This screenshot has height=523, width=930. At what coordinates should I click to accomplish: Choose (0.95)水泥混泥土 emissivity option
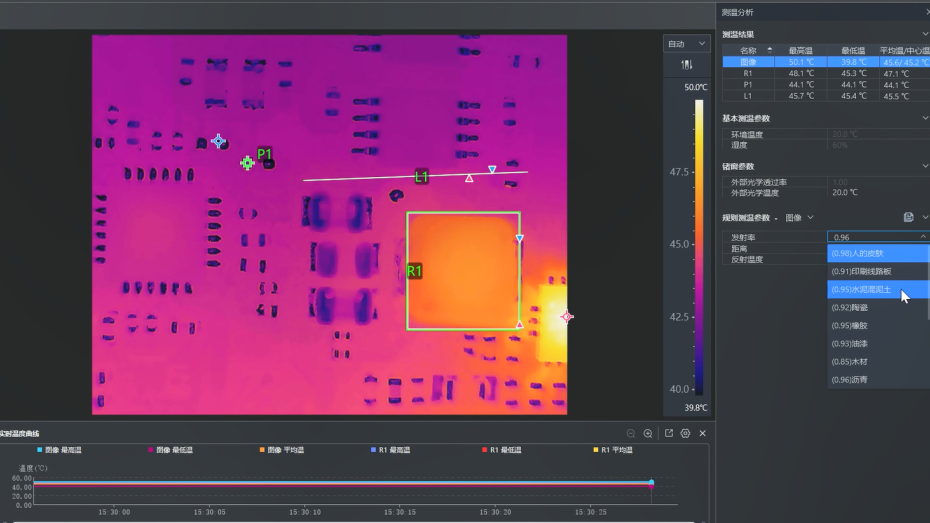(x=878, y=289)
